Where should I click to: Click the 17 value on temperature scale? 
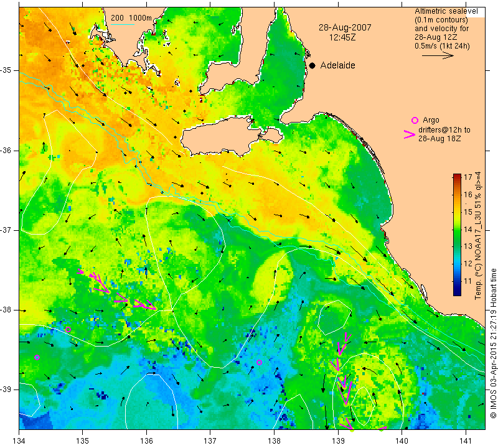pos(468,177)
